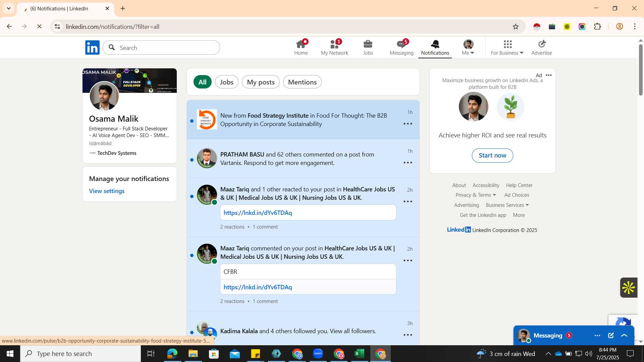View site information icon in address bar

[57, 26]
